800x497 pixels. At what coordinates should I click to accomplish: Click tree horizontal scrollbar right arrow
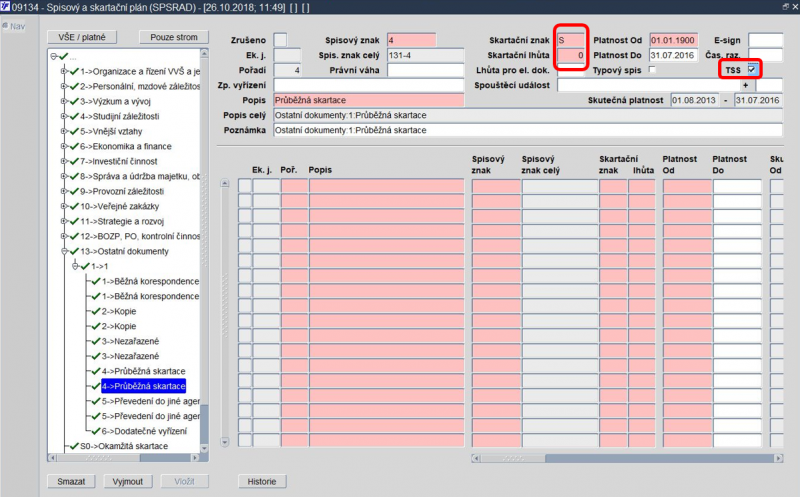(x=195, y=458)
